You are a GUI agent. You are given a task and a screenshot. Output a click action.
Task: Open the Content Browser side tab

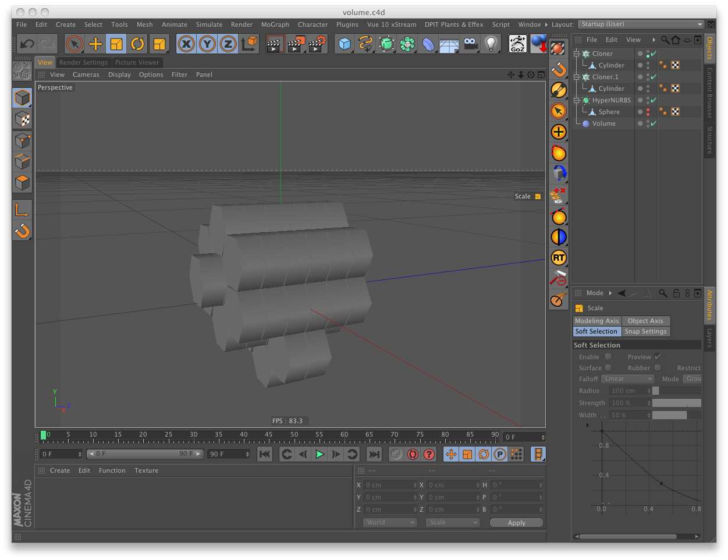pos(709,93)
